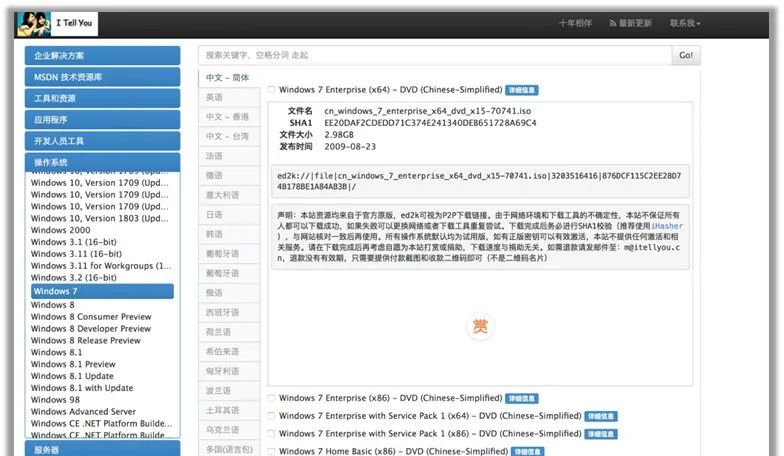Open the 乌克兰语 language tab
Image resolution: width=784 pixels, height=456 pixels.
click(x=229, y=430)
